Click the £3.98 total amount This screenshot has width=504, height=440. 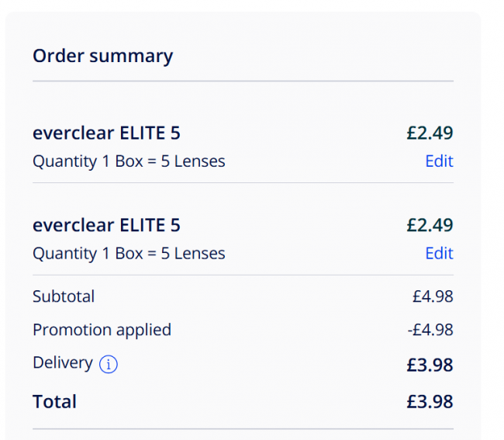click(x=430, y=401)
